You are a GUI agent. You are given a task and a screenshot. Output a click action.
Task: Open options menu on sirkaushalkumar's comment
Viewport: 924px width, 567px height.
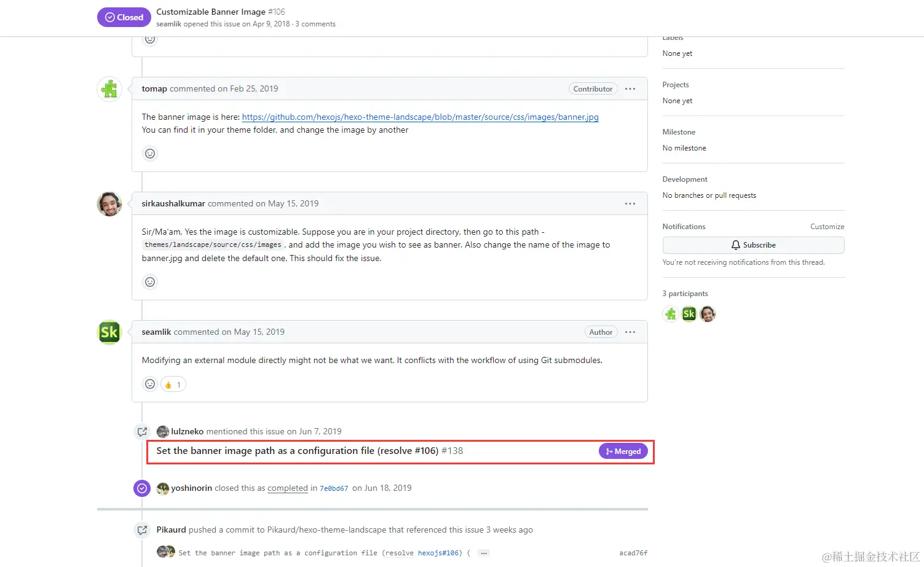(x=630, y=204)
